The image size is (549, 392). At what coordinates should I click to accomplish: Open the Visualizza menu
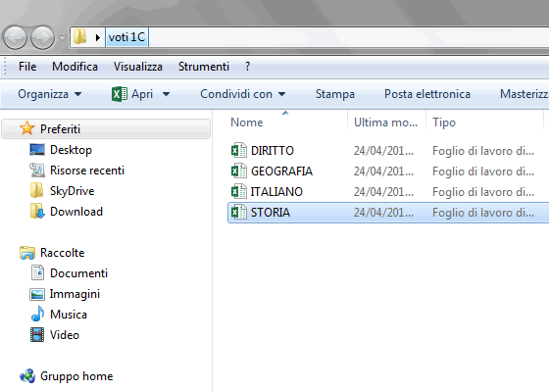pos(138,67)
